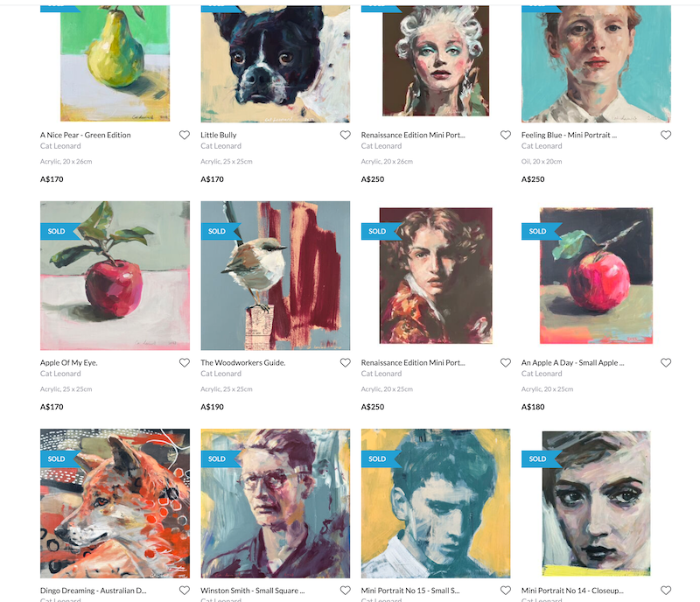
Task: Favorite A Nice Pear - Green Edition with heart
Action: tap(185, 135)
